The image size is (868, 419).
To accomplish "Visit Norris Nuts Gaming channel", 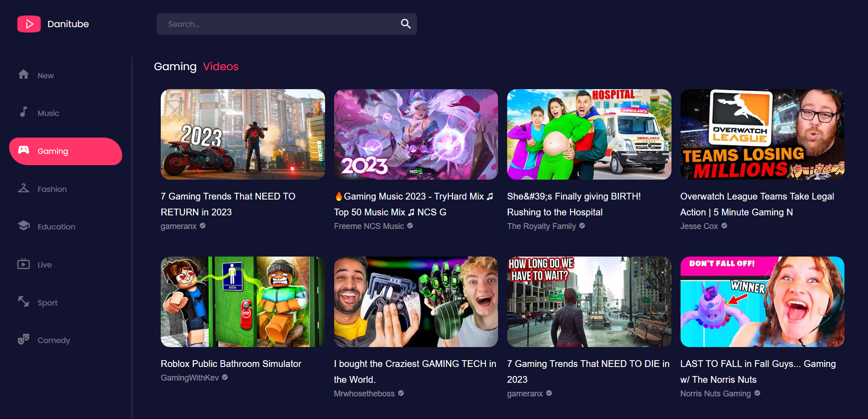I will pyautogui.click(x=715, y=394).
